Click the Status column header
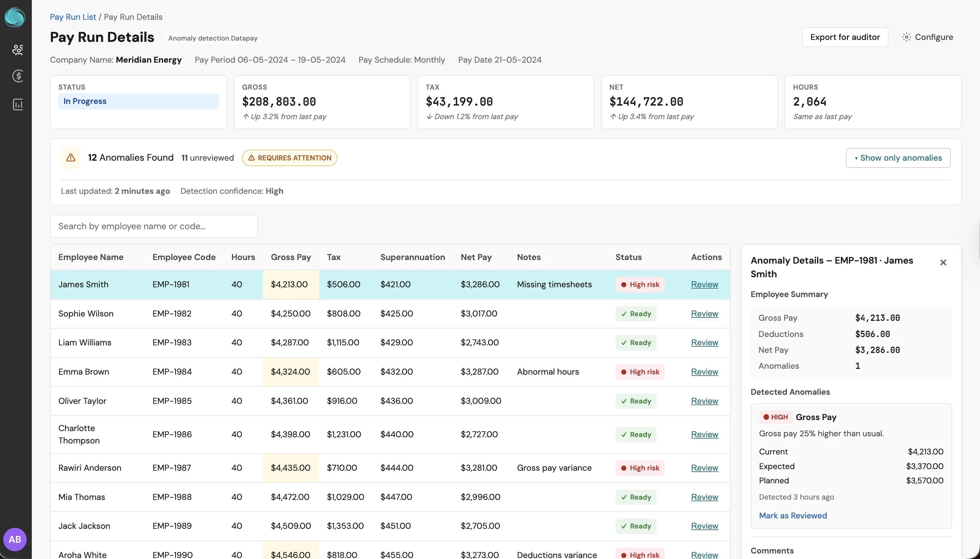 628,257
